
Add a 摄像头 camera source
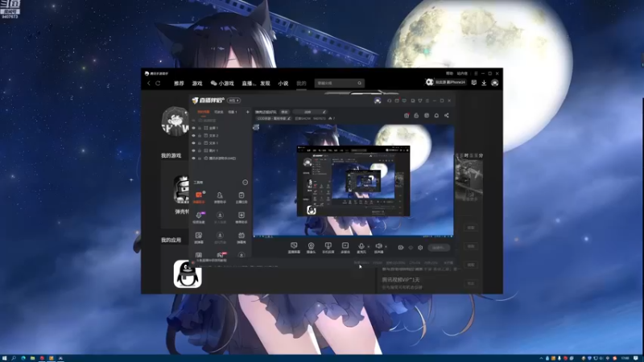click(x=312, y=248)
